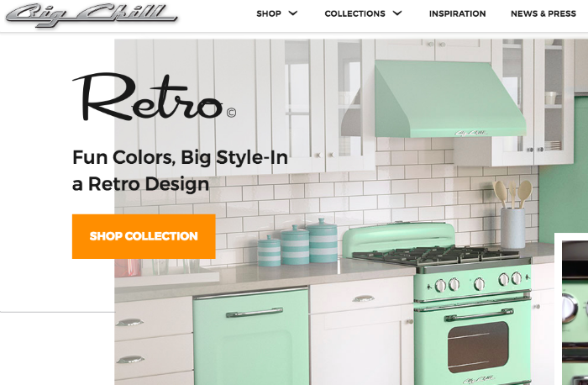Click the gas burner cooktop grates
Viewport: 588px width, 385px height.
pyautogui.click(x=436, y=256)
